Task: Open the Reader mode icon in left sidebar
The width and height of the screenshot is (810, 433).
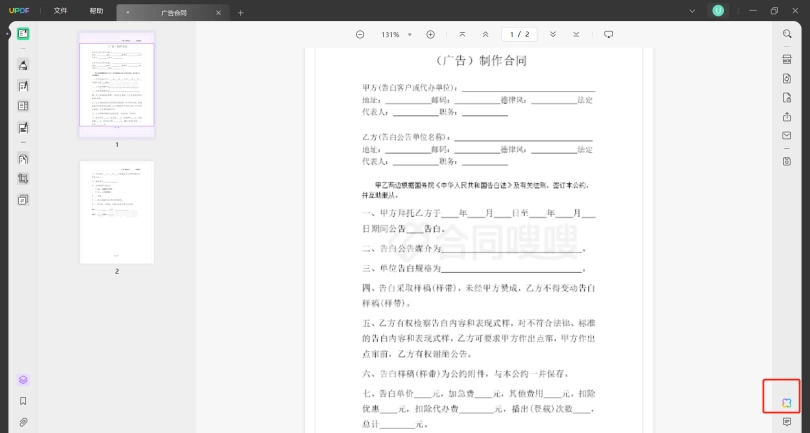Action: coord(23,34)
